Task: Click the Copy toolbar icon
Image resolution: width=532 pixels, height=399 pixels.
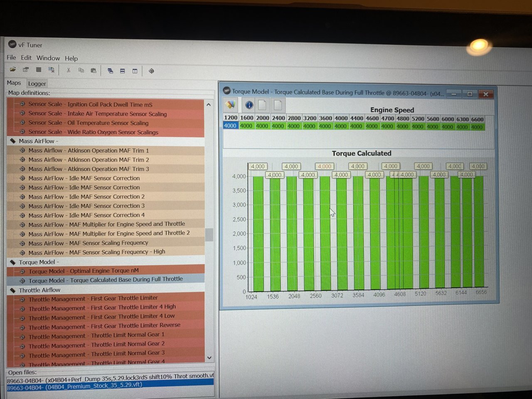Action: 81,70
